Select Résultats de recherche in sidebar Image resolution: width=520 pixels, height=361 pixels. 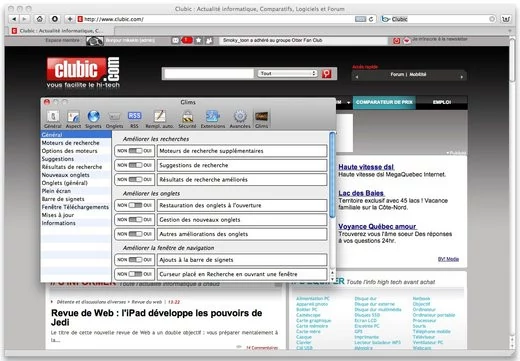coord(76,167)
